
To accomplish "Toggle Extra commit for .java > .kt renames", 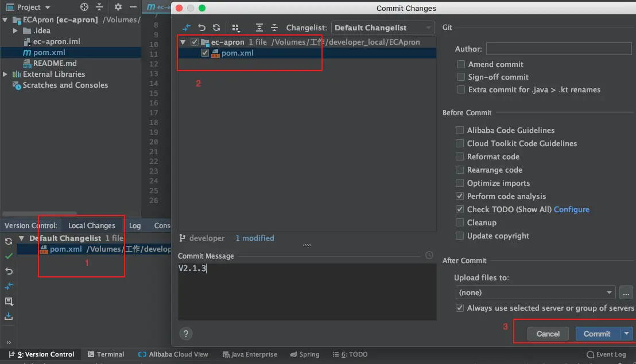I will coord(460,89).
